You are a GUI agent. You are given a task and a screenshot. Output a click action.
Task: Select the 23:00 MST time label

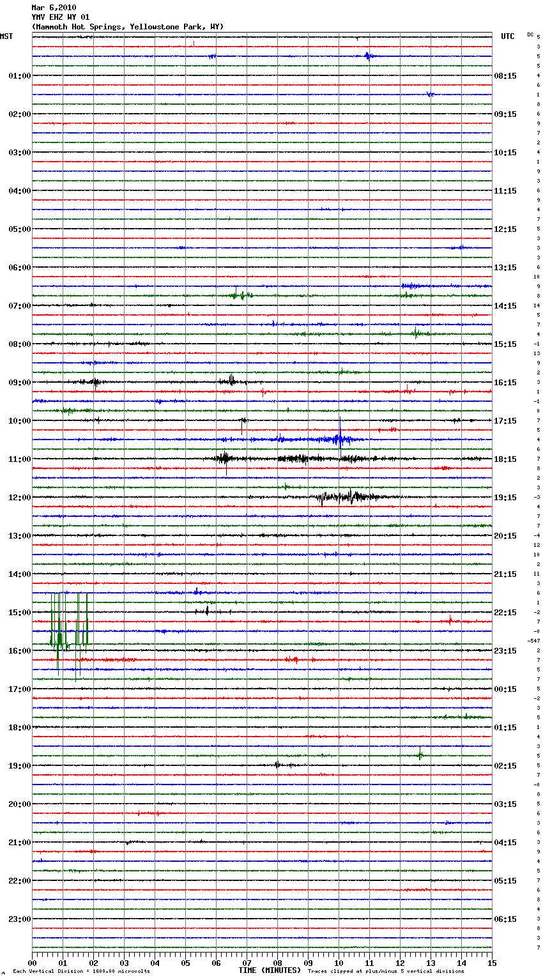(x=20, y=919)
